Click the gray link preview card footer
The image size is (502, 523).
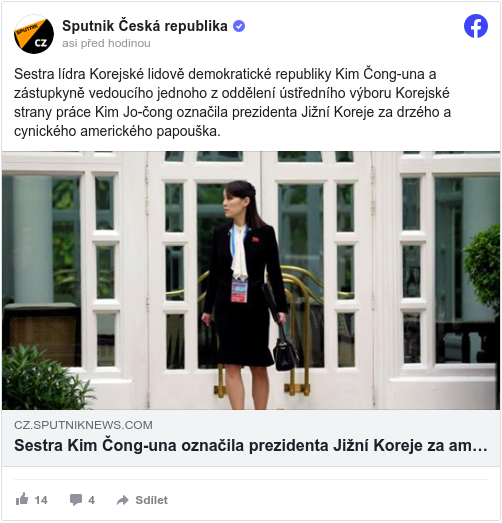coord(251,438)
